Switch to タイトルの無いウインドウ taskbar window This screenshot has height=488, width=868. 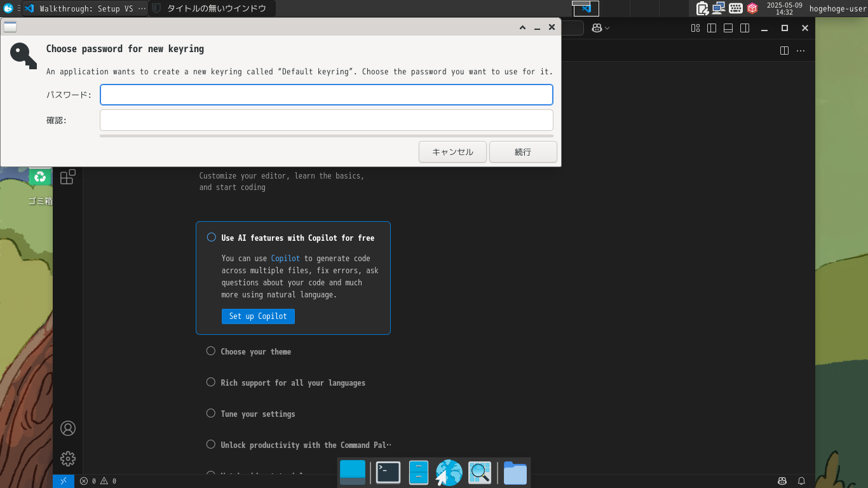[213, 8]
